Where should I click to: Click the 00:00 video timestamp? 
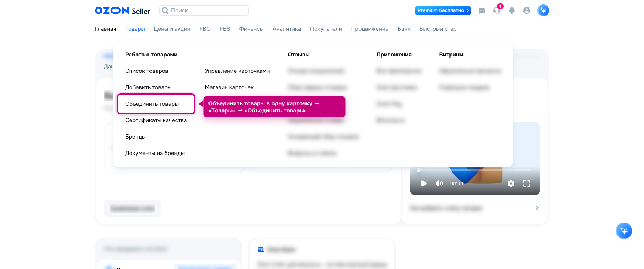(x=456, y=183)
